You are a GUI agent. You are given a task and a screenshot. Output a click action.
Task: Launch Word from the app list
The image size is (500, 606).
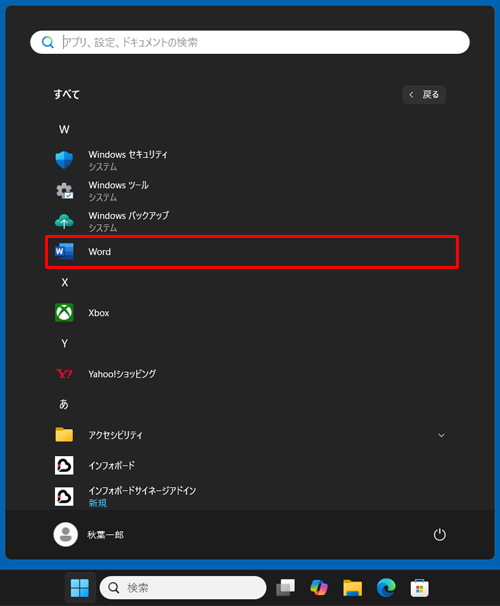pos(252,252)
